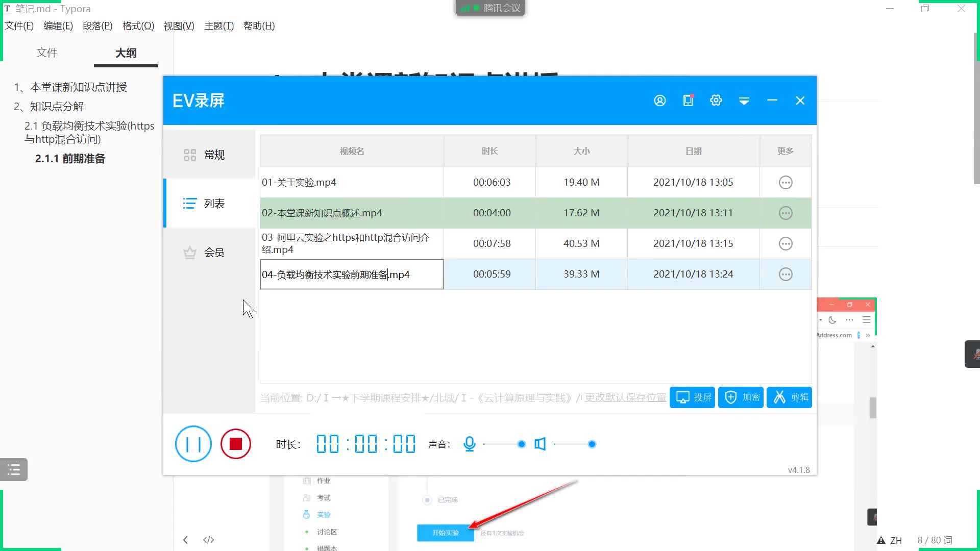The width and height of the screenshot is (980, 551).
Task: Click the 更改默认保存位置 link
Action: pos(625,397)
